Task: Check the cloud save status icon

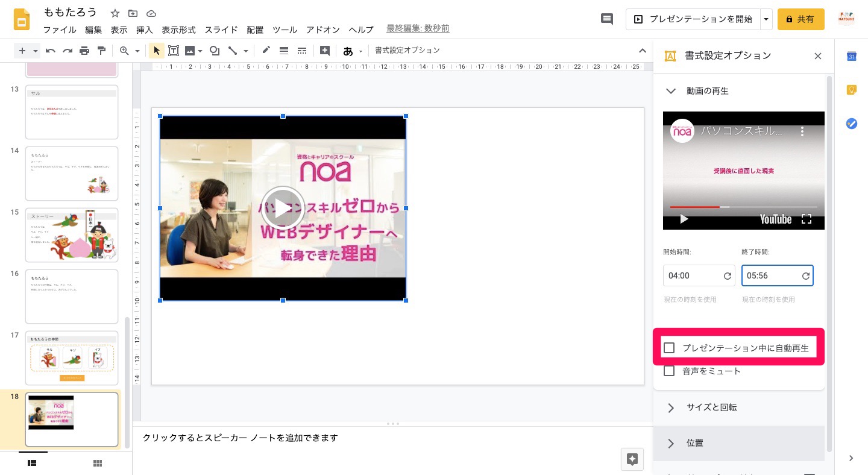Action: pos(151,13)
